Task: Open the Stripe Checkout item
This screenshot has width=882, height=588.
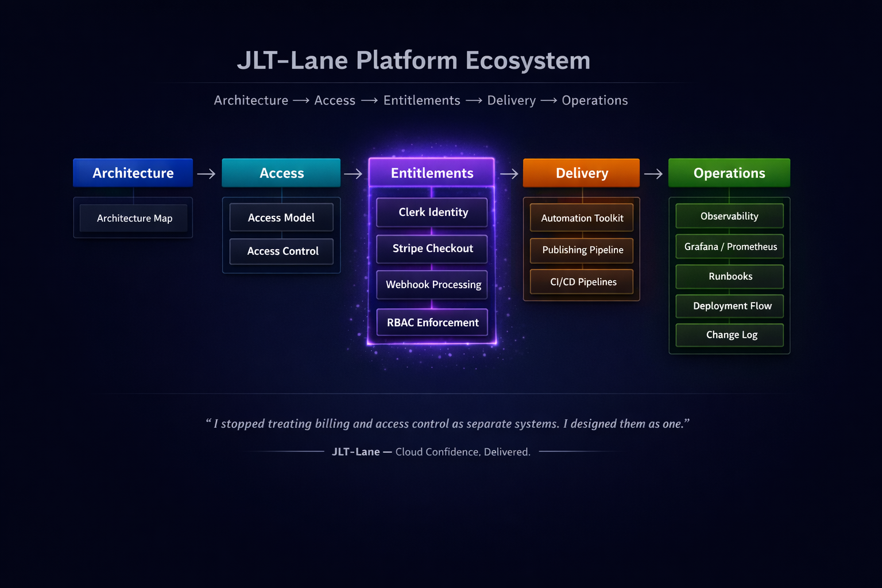Action: pos(432,249)
